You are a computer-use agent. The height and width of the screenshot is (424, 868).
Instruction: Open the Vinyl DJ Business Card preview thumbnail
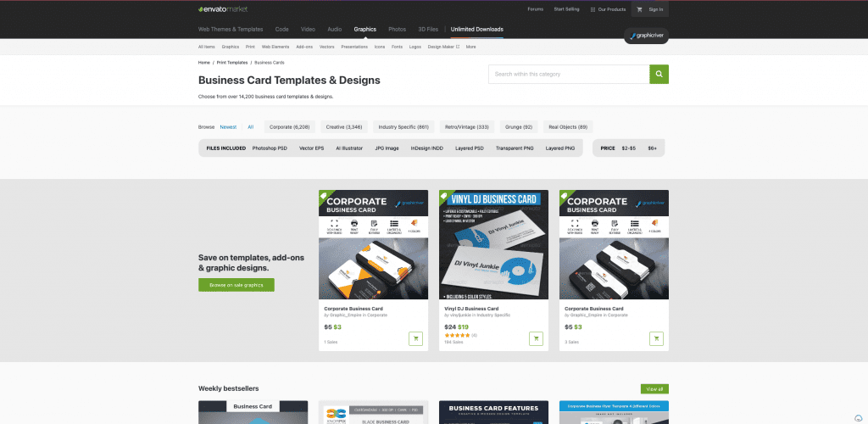click(x=494, y=245)
